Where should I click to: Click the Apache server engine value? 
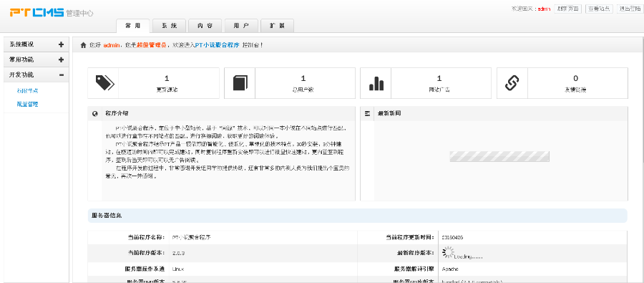tap(450, 269)
